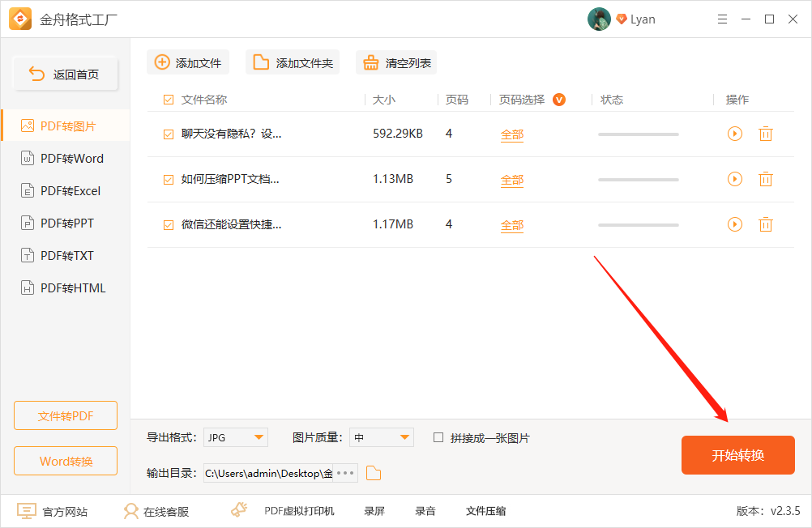
Task: Open the 导出格式 JPG dropdown
Action: pyautogui.click(x=236, y=437)
